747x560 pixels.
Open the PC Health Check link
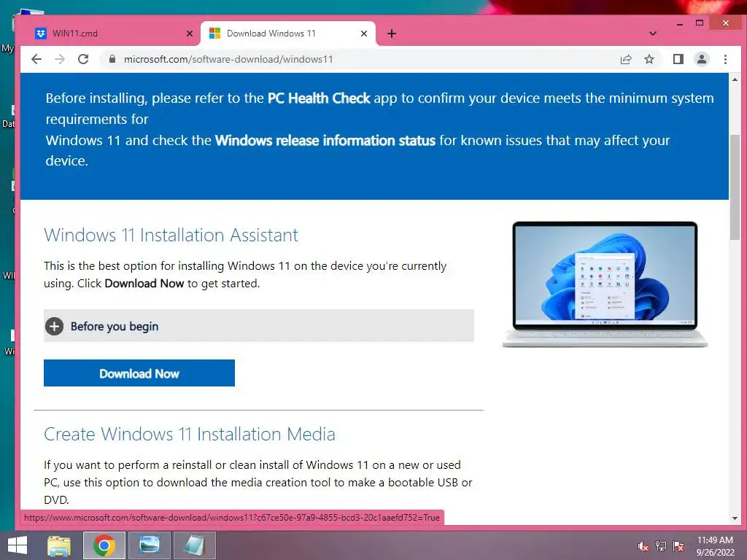pyautogui.click(x=319, y=98)
